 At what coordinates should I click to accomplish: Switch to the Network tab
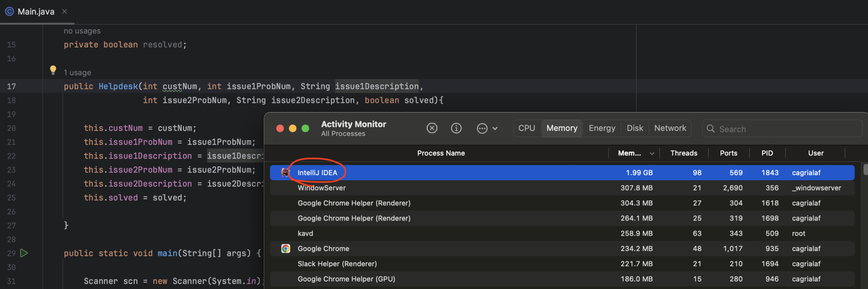(670, 128)
